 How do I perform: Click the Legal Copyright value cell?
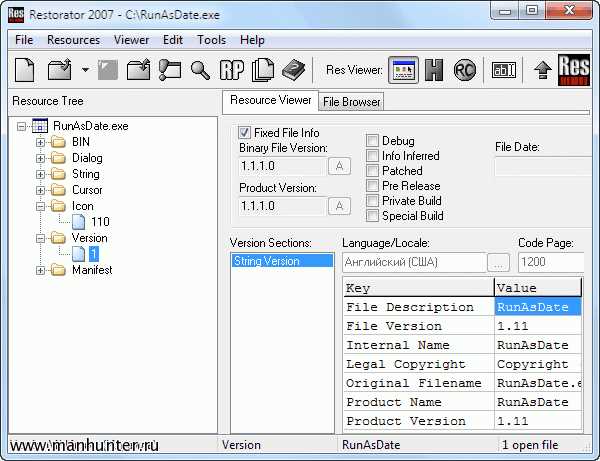pos(538,364)
